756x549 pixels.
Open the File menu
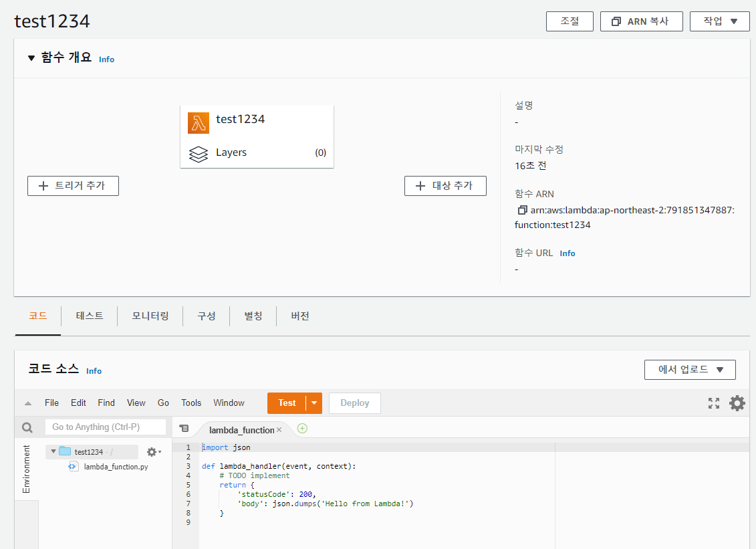pos(51,403)
